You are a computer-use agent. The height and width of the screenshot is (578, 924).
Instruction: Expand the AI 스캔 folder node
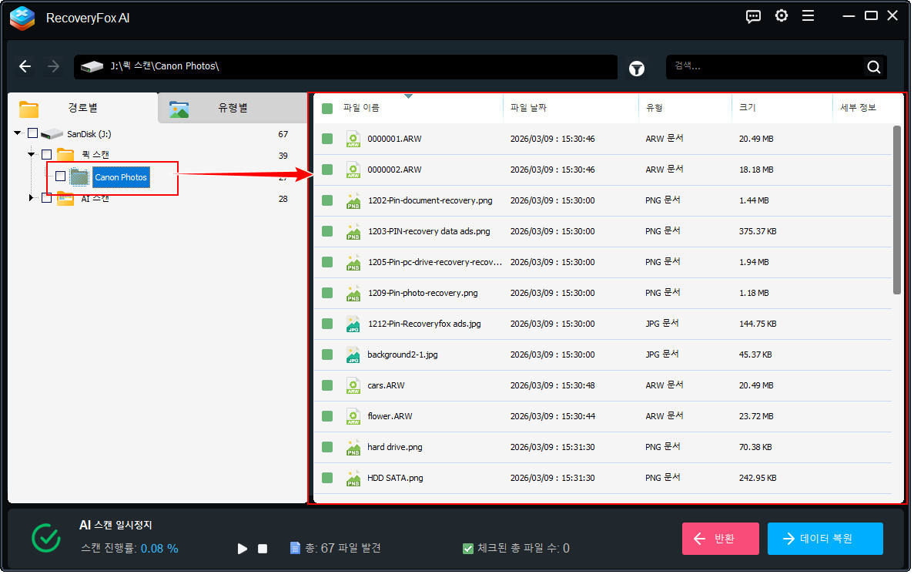(32, 198)
